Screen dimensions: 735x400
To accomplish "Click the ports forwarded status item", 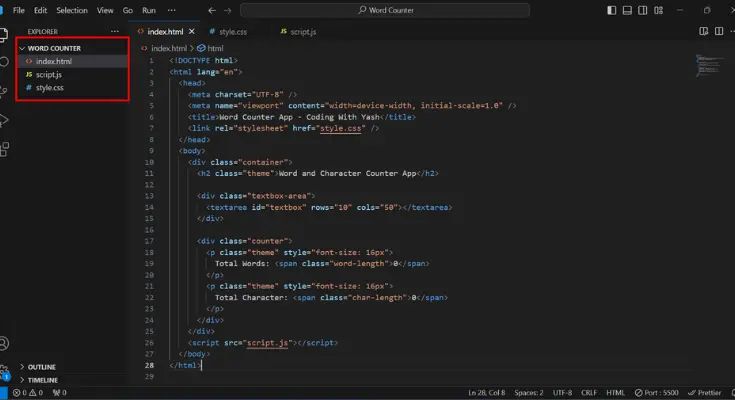I will click(60, 393).
